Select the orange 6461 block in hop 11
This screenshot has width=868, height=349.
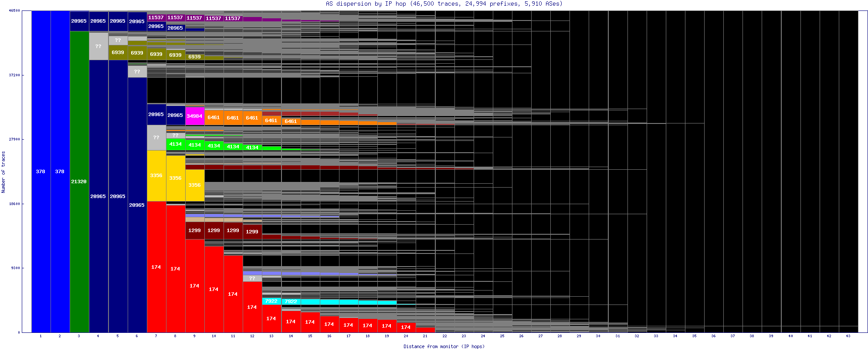[x=233, y=118]
